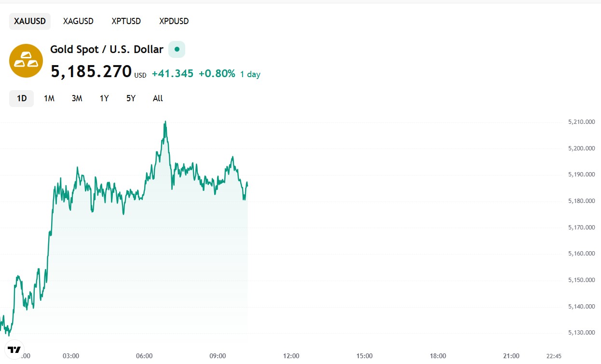Click the green market status dot
The height and width of the screenshot is (364, 601).
point(176,49)
